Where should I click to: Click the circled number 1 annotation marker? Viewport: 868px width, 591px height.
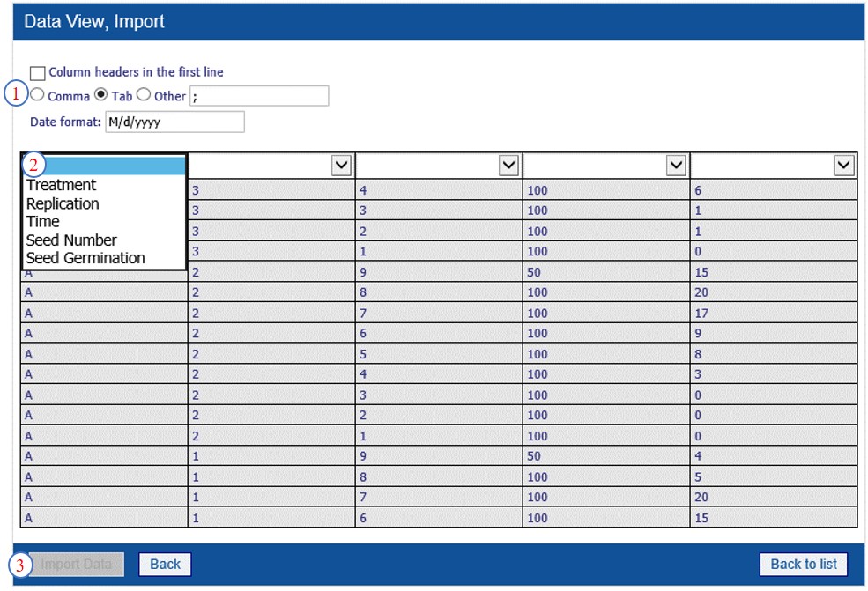[x=16, y=93]
